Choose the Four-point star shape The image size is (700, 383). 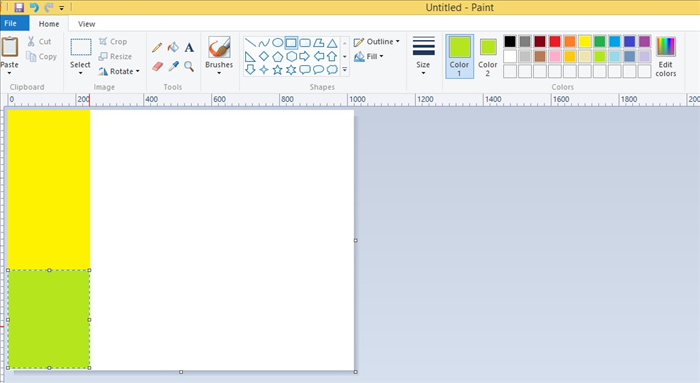264,70
